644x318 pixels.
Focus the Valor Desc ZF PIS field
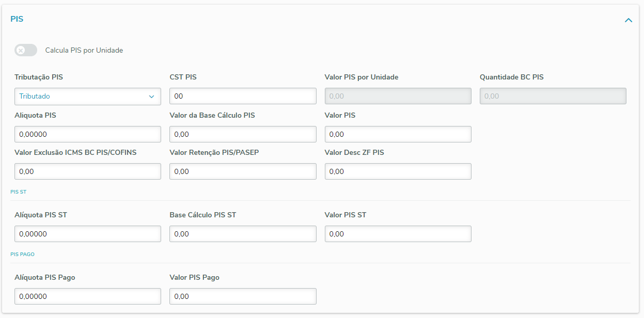[x=398, y=171]
